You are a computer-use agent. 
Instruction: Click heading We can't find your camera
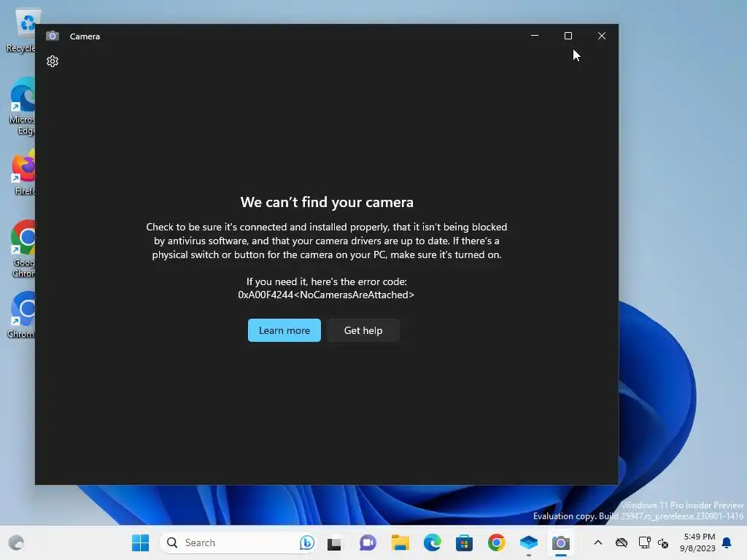click(327, 202)
